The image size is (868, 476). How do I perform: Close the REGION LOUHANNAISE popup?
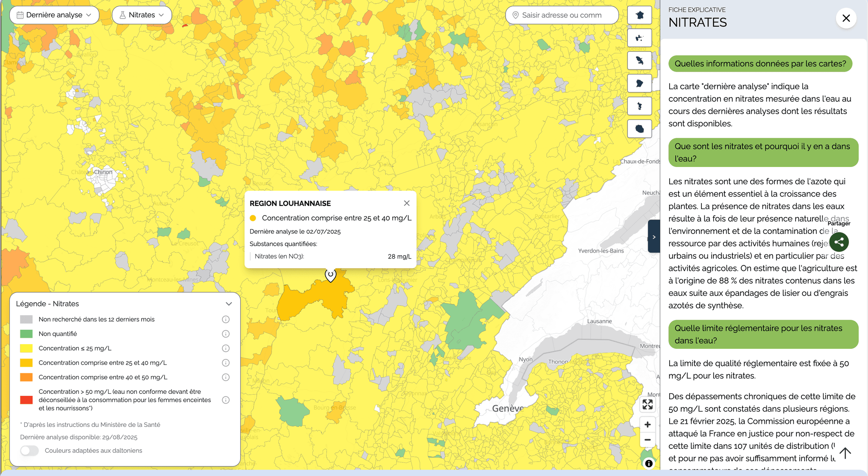point(406,203)
